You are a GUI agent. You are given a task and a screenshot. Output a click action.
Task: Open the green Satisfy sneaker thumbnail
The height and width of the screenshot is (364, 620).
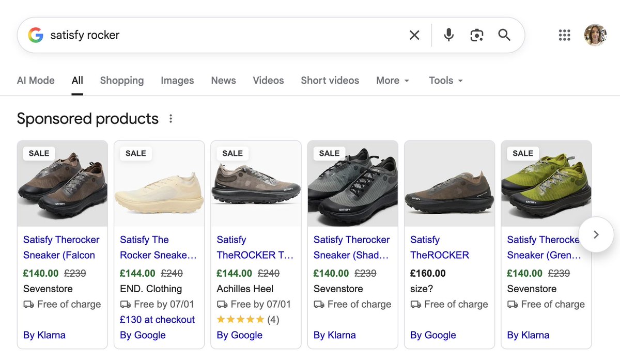546,184
